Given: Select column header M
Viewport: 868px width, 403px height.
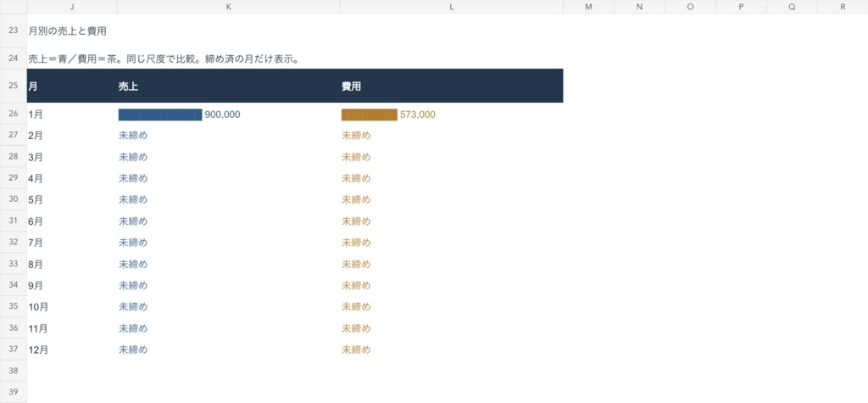Looking at the screenshot, I should pyautogui.click(x=588, y=7).
